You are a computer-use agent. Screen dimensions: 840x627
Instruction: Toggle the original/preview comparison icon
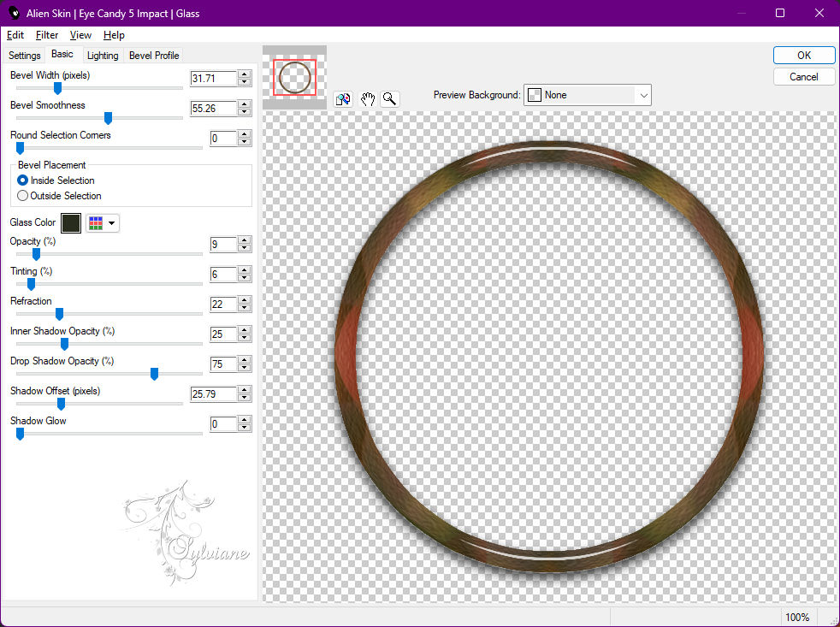tap(343, 99)
